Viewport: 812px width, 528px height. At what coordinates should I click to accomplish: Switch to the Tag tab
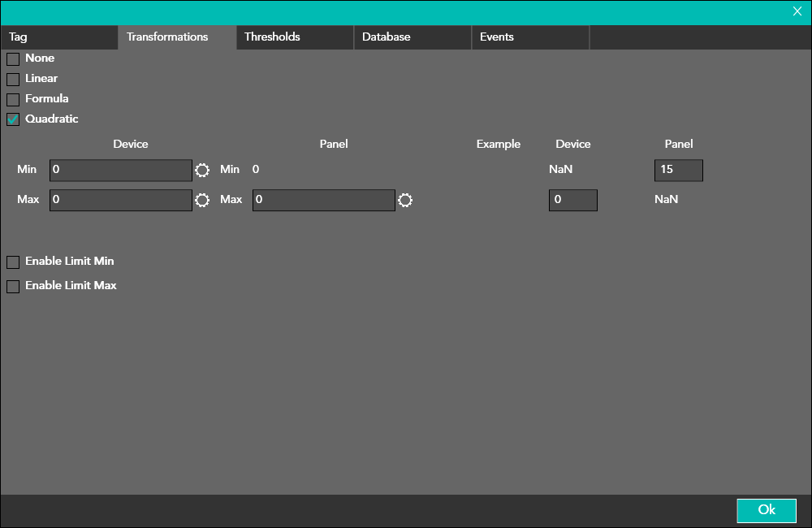tap(59, 37)
